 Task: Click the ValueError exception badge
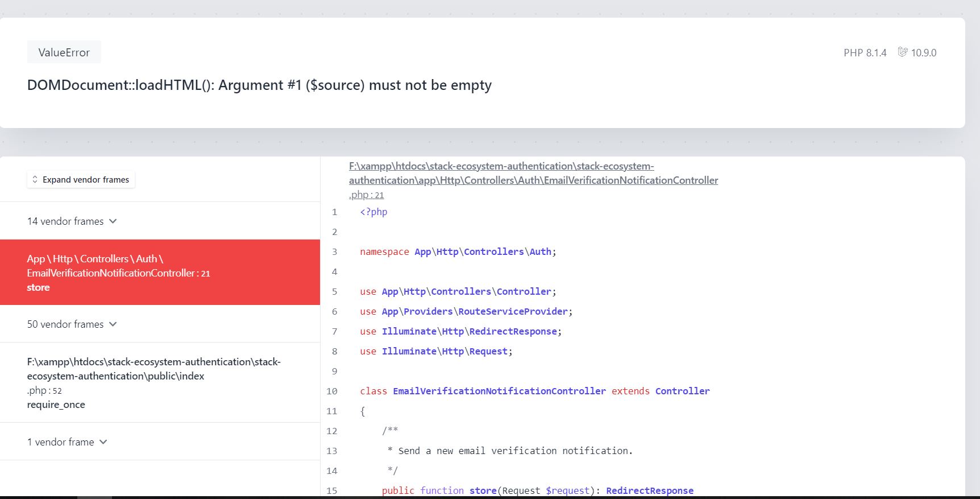(64, 52)
